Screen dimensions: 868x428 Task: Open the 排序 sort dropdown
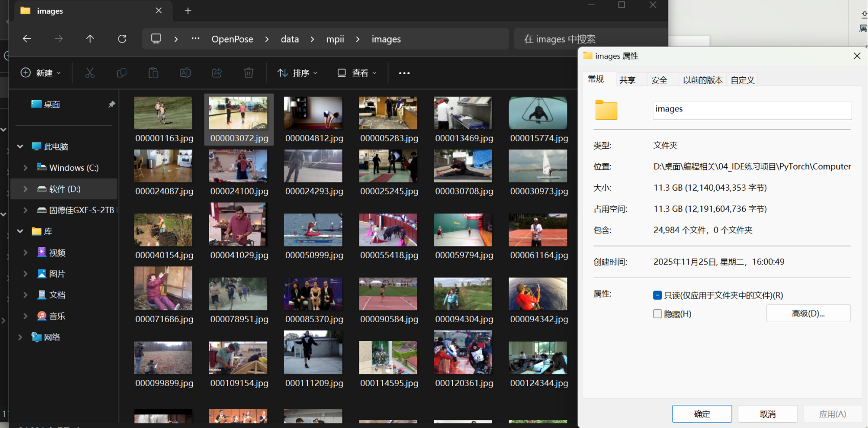pyautogui.click(x=298, y=73)
